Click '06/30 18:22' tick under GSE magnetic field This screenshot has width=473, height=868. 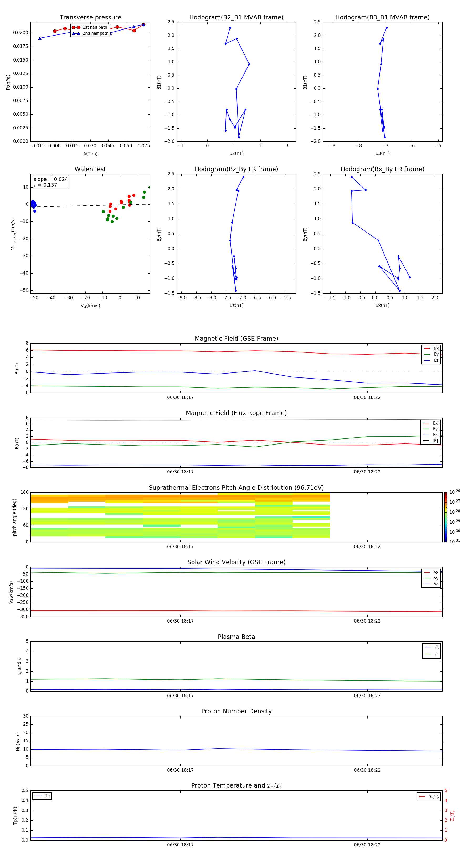point(367,398)
